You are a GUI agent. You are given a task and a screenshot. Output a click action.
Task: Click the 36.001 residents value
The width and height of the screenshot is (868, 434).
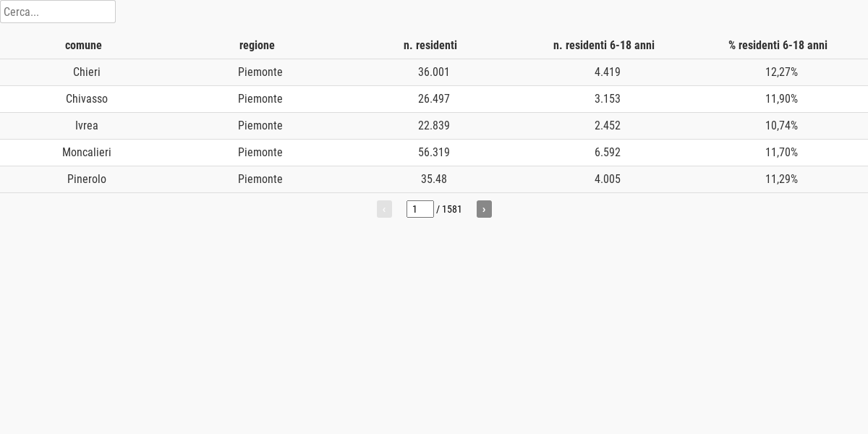[434, 72]
